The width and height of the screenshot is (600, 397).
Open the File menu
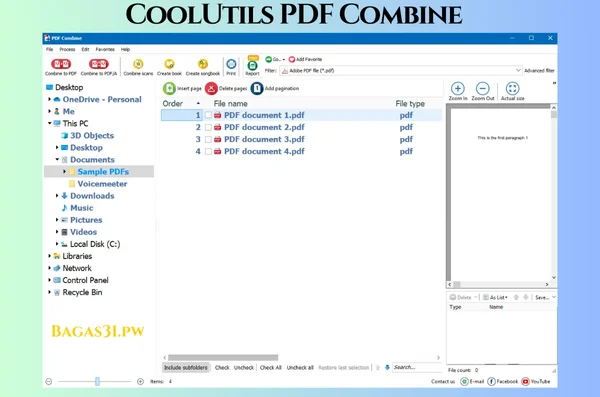tap(50, 49)
